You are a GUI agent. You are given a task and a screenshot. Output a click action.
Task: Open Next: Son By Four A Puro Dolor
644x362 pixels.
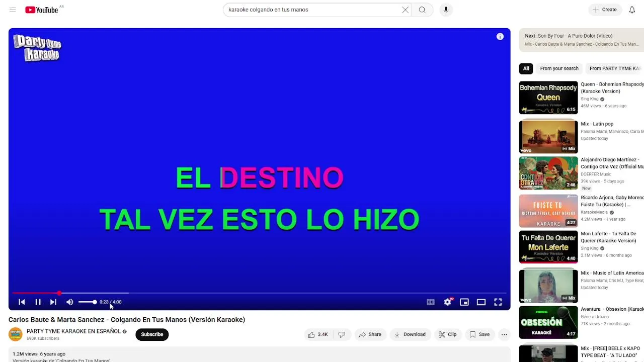click(582, 40)
